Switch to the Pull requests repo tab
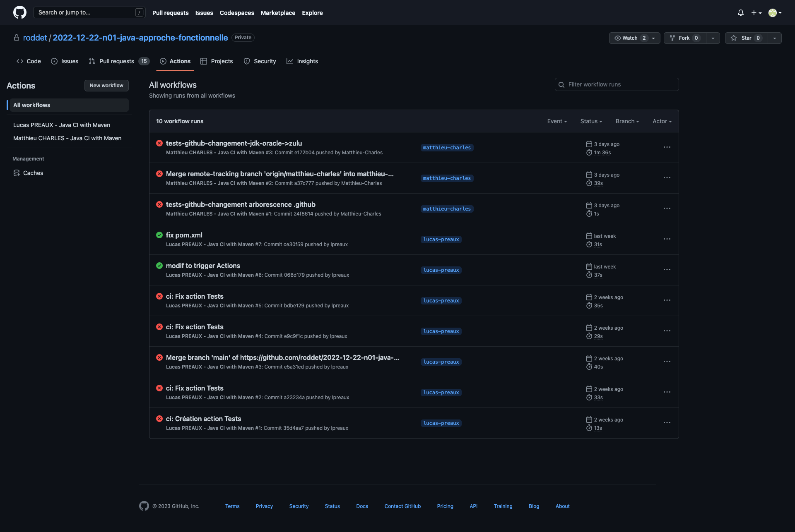 point(119,61)
